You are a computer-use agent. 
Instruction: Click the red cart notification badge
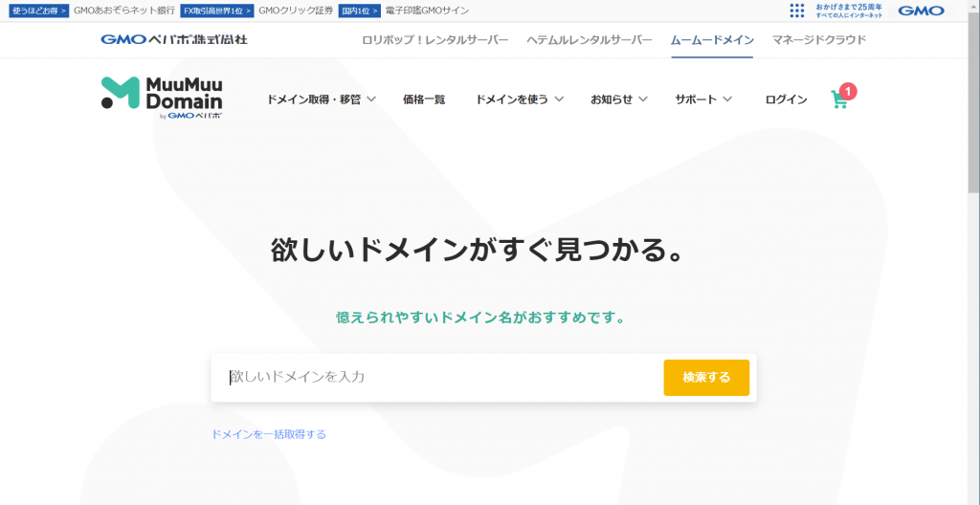click(849, 91)
